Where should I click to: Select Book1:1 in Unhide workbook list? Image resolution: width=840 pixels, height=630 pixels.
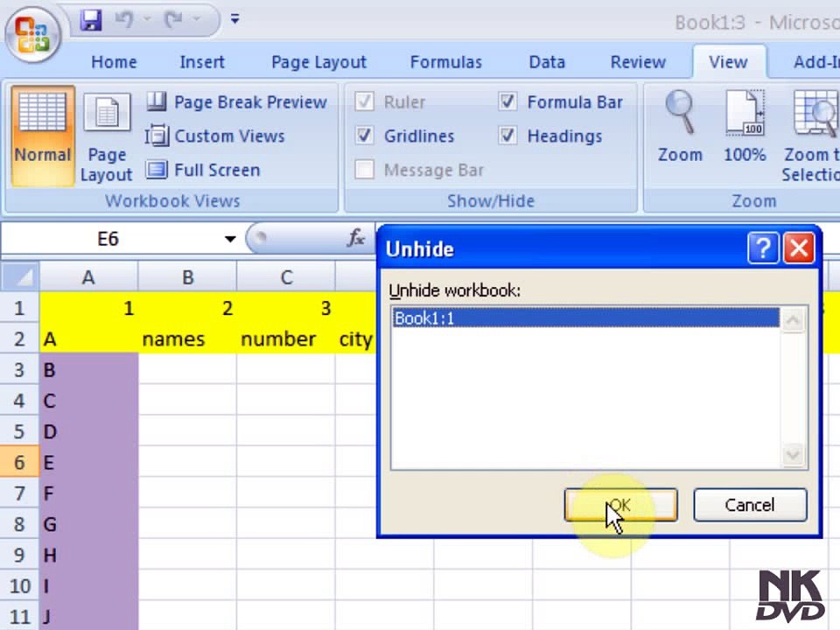(x=585, y=318)
